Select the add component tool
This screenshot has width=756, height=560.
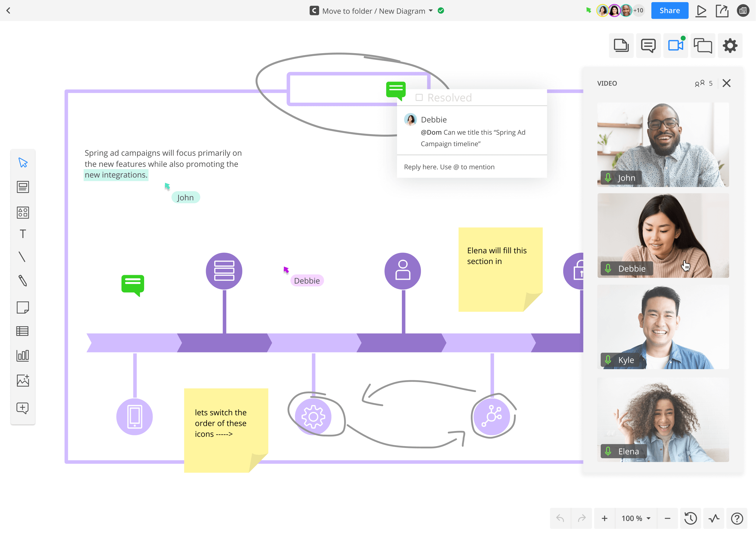coord(24,212)
